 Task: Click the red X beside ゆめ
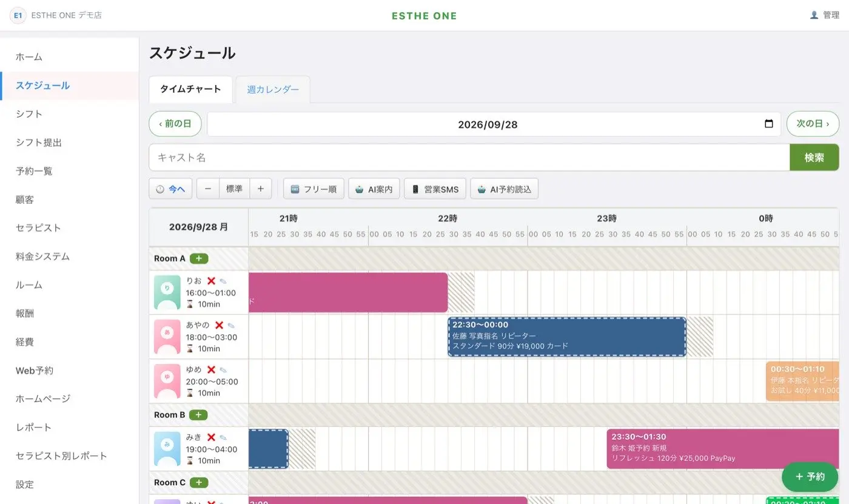(x=211, y=369)
